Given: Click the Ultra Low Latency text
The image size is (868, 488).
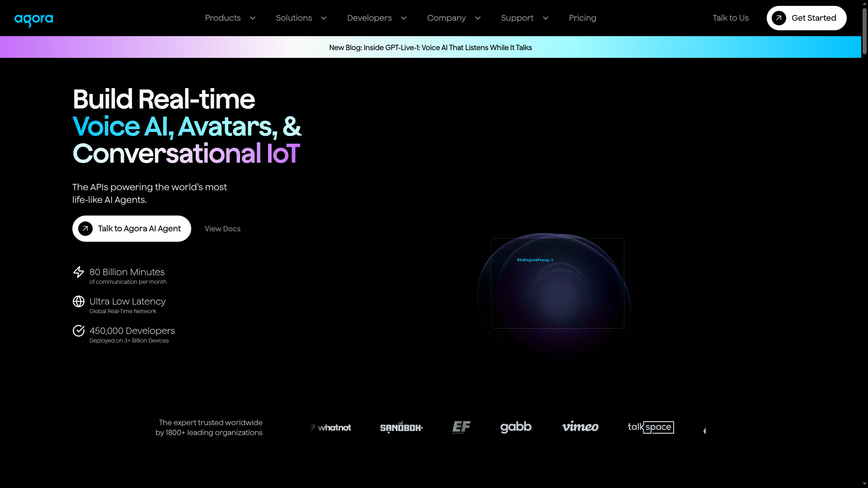Looking at the screenshot, I should [x=127, y=301].
